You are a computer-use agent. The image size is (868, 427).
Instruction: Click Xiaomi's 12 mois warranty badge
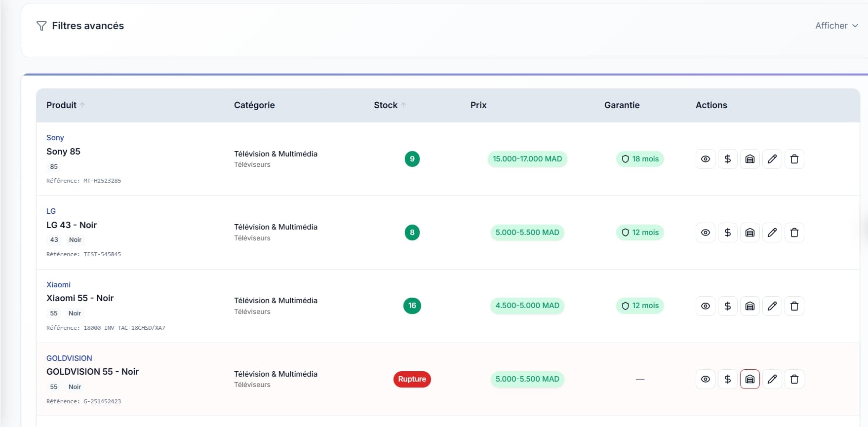click(640, 306)
